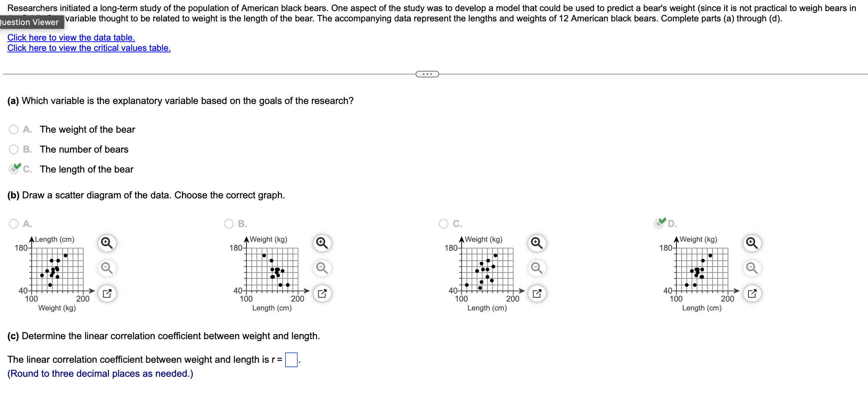868x393 pixels.
Task: Zoom out on scatter graph D
Action: point(752,268)
